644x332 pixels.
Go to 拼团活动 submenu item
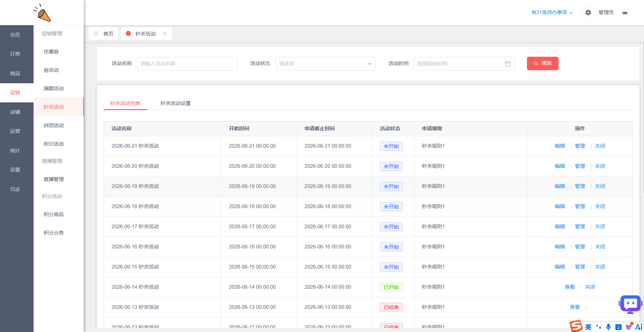58,126
